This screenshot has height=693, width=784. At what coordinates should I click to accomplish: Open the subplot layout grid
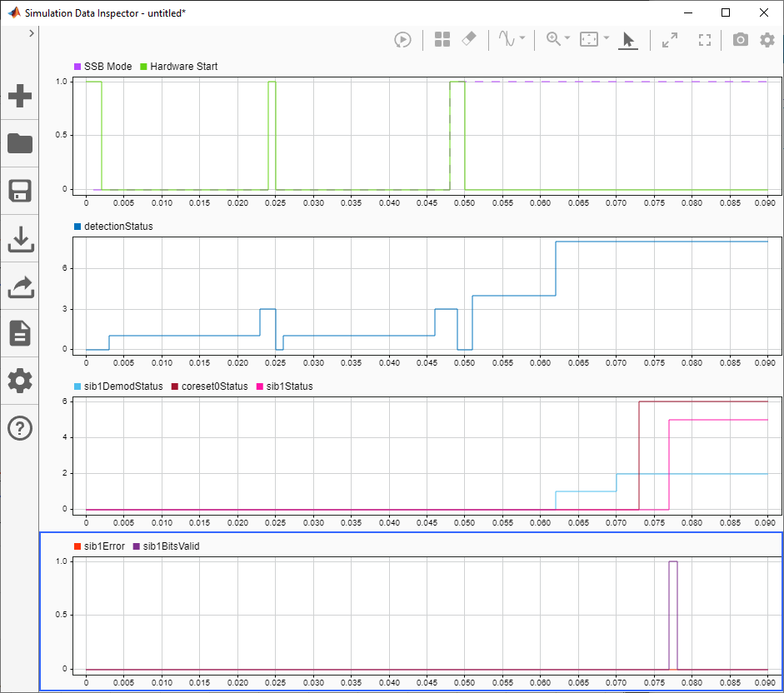click(442, 39)
